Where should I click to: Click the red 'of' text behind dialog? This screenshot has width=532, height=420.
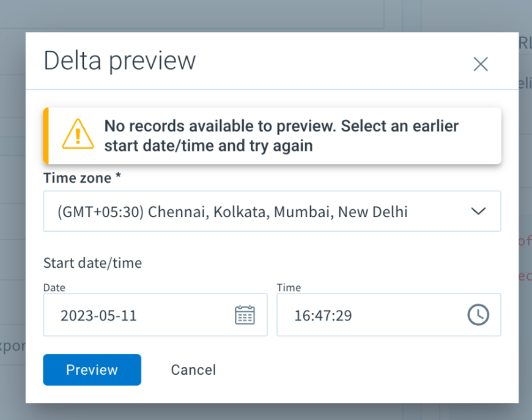(x=525, y=240)
